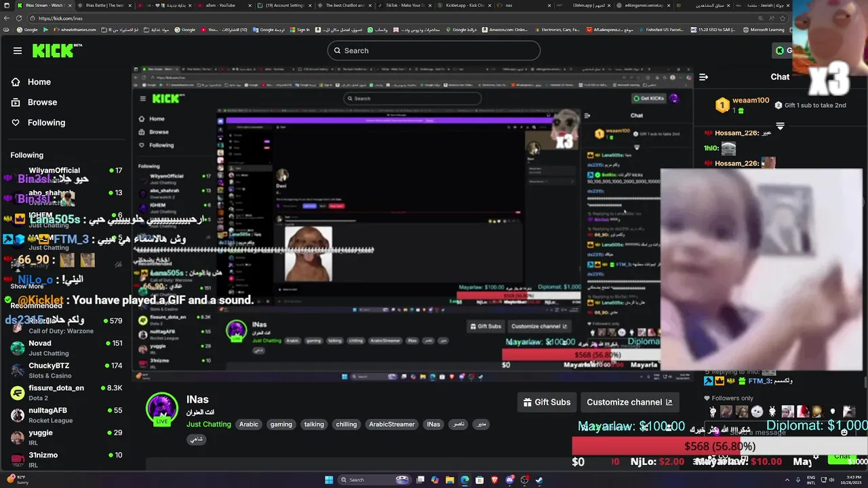
Task: Open yuggie IRL channel
Action: tap(66, 437)
